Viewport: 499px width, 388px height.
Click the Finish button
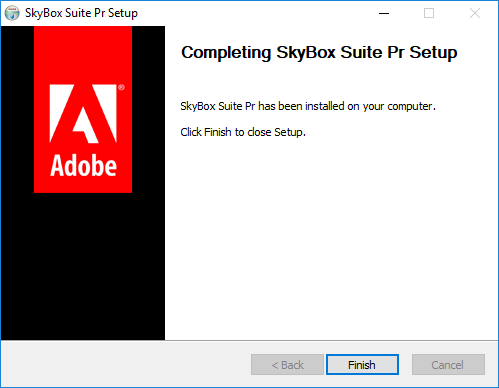362,364
